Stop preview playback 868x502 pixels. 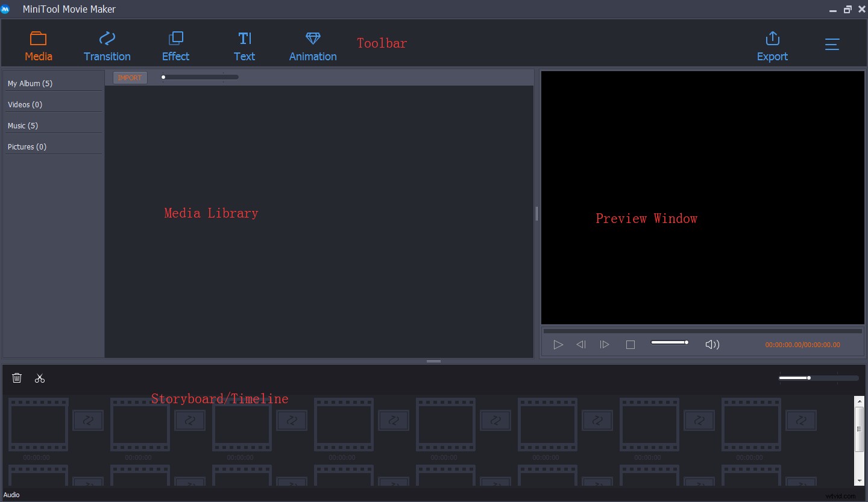(x=630, y=344)
